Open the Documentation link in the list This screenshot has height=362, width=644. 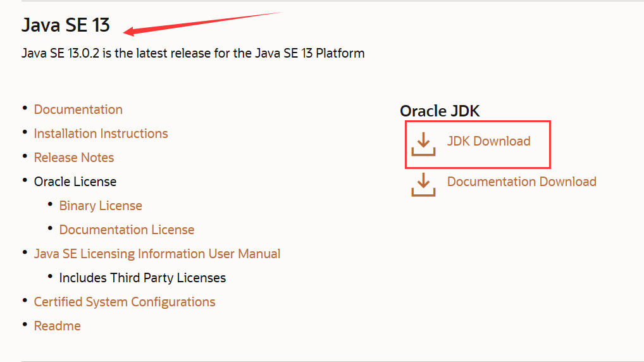pyautogui.click(x=78, y=109)
